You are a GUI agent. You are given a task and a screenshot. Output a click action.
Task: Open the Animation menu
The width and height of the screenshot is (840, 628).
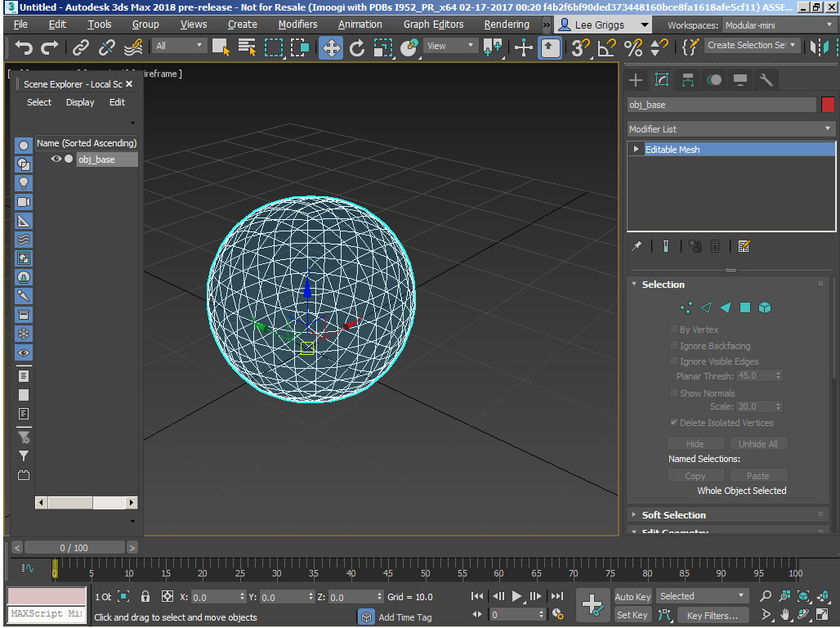360,24
